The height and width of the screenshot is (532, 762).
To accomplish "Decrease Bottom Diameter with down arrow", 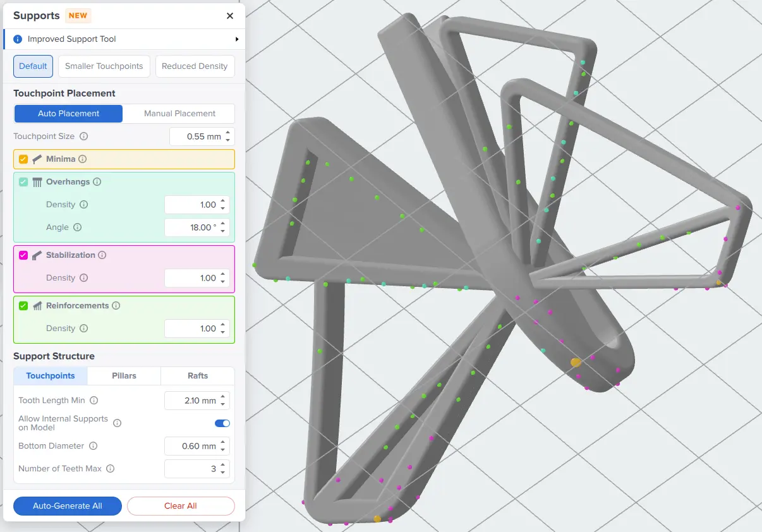I will [x=223, y=450].
